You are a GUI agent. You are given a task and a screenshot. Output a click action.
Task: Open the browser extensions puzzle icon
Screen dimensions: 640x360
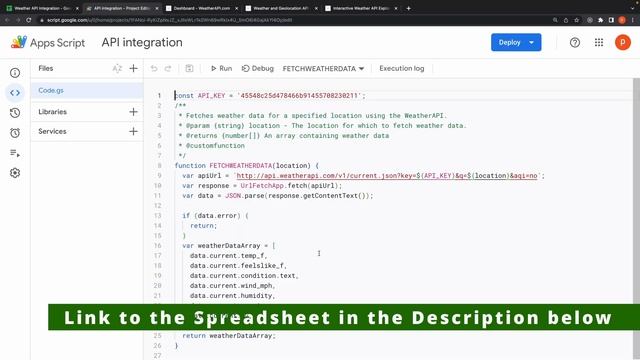click(x=600, y=20)
